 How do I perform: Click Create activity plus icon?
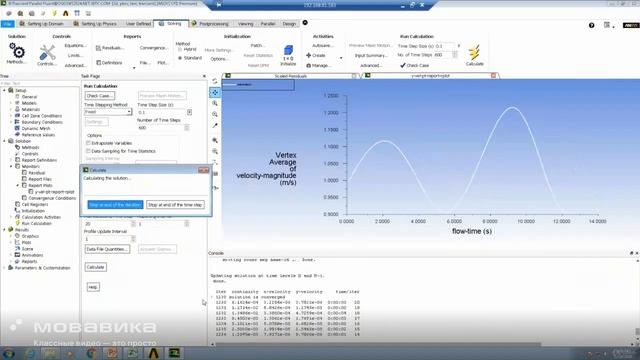tap(316, 55)
